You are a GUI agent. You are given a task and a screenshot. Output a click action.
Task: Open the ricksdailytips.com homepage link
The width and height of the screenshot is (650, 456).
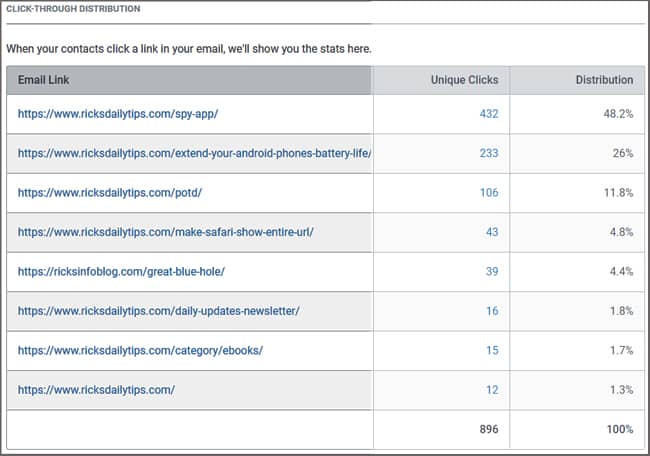click(x=96, y=390)
